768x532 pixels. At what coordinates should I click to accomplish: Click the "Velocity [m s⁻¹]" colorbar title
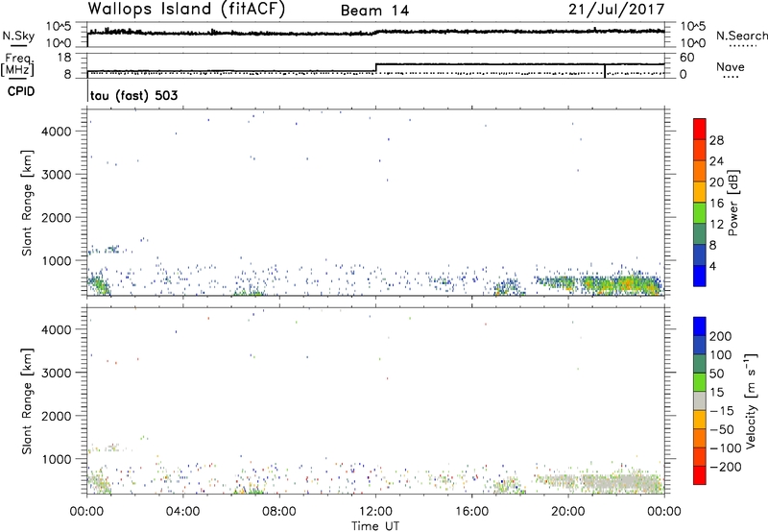pos(751,401)
